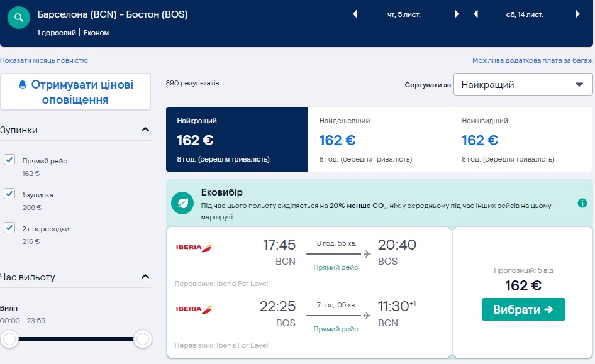The width and height of the screenshot is (595, 364).
Task: Click the right handle of Виліт time slider
Action: click(143, 339)
